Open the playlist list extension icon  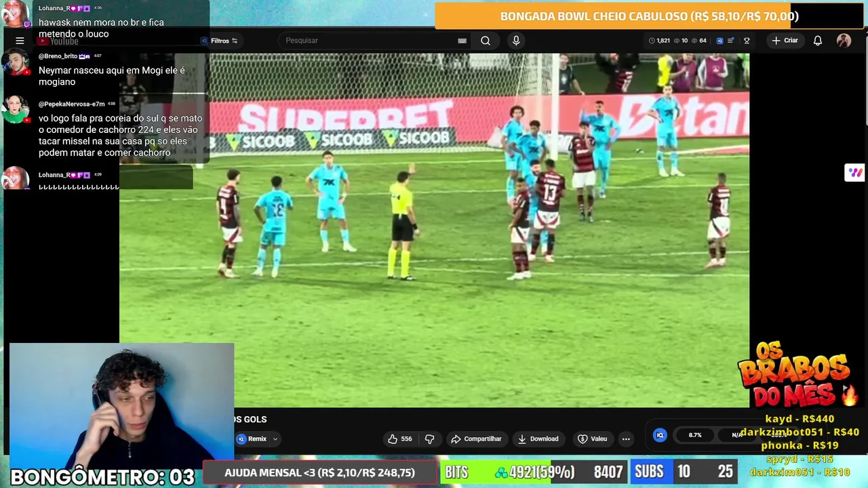tap(731, 41)
